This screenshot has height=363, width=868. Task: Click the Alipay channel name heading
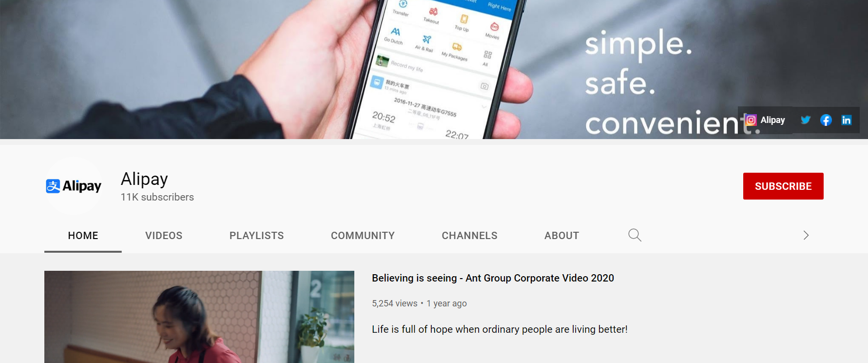(144, 179)
